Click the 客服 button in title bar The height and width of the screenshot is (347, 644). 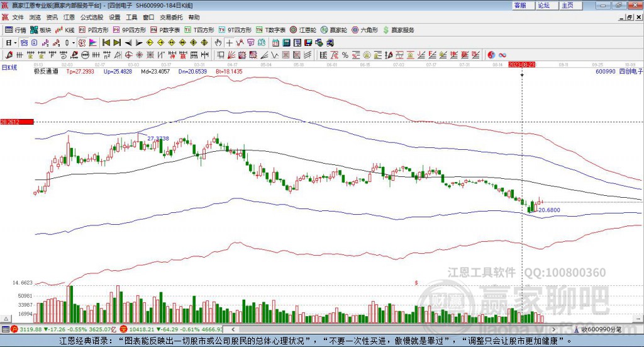(520, 5)
